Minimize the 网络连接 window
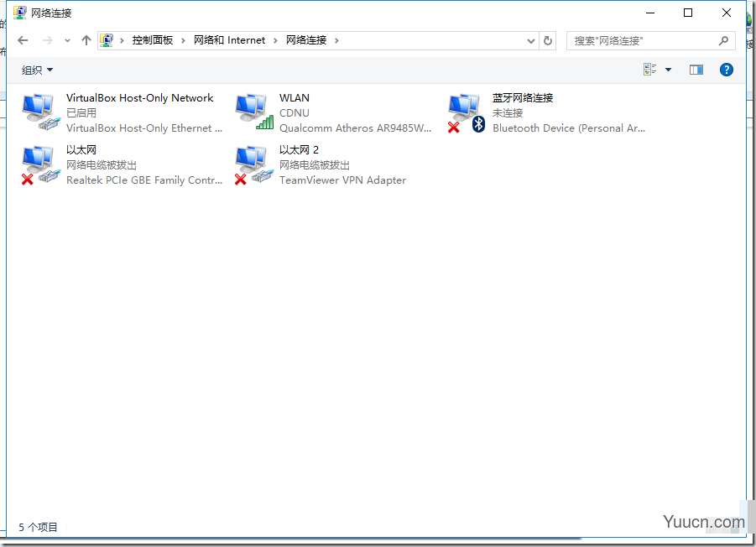Image resolution: width=756 pixels, height=547 pixels. pyautogui.click(x=650, y=13)
